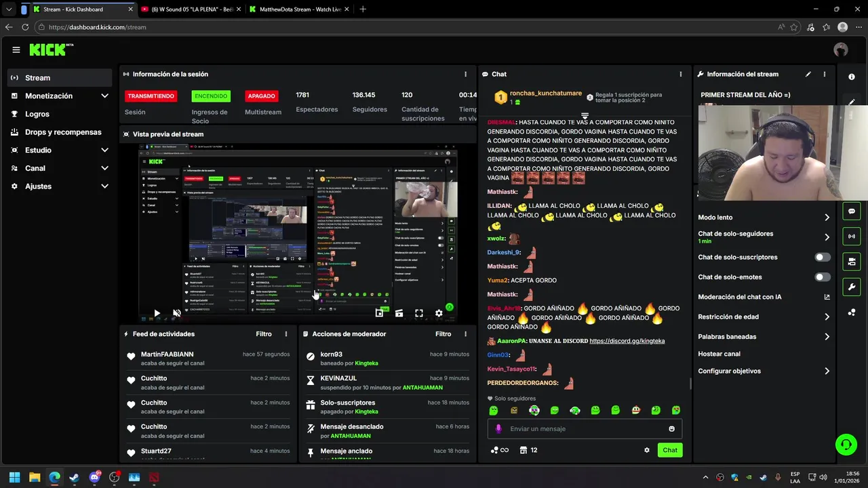Viewport: 868px width, 488px height.
Task: Toggle Chat de solo-suscriptores switch
Action: (823, 257)
